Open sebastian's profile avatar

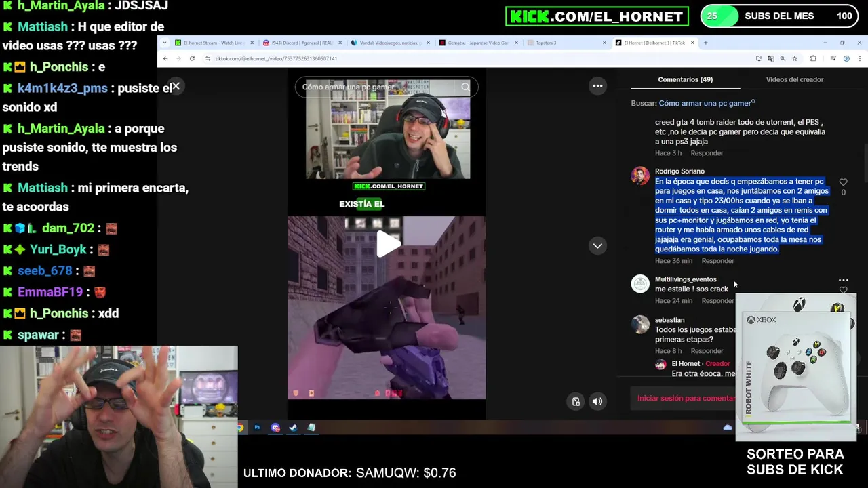pyautogui.click(x=640, y=324)
